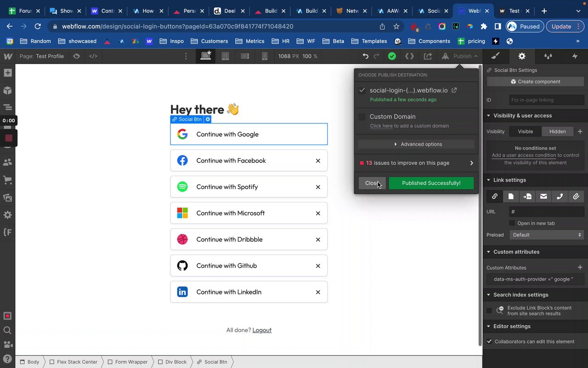Viewport: 588px width, 368px height.
Task: Redo the last change
Action: pos(377,56)
